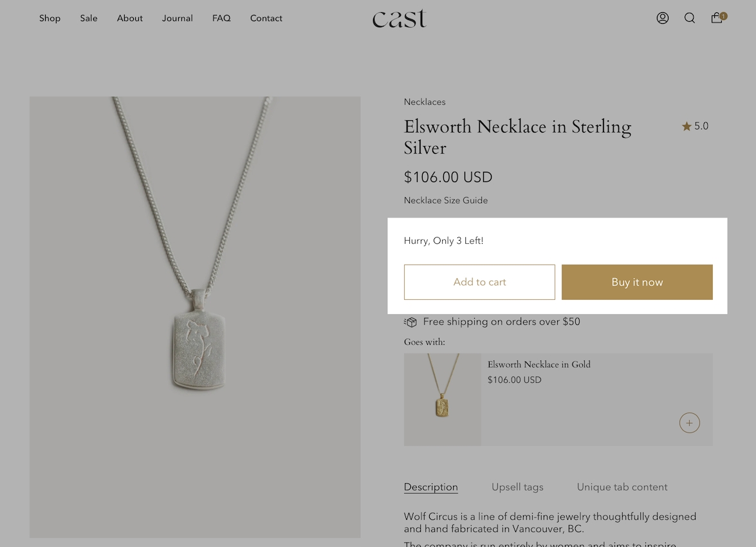The image size is (756, 547).
Task: Open the account profile icon
Action: tap(663, 18)
